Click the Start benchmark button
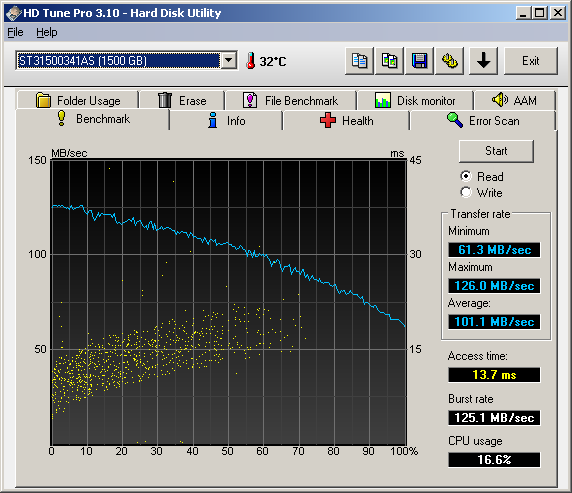This screenshot has height=493, width=572. (x=496, y=151)
